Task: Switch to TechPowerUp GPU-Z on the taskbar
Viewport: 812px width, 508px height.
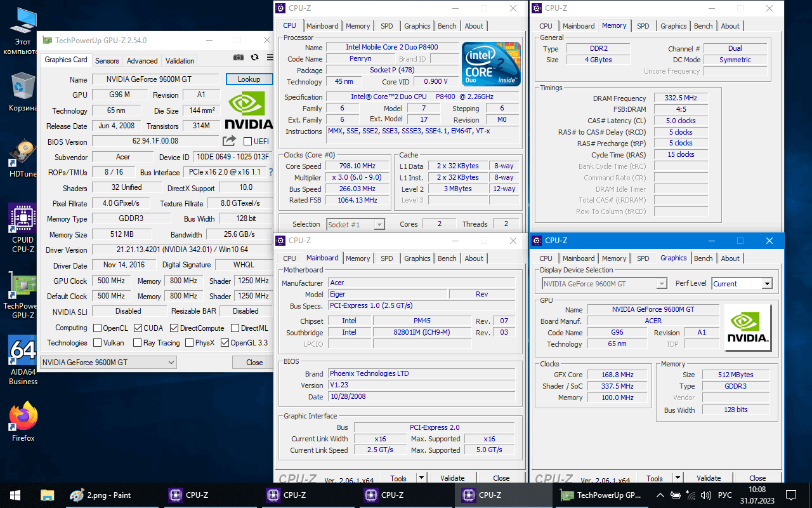Action: click(x=601, y=495)
